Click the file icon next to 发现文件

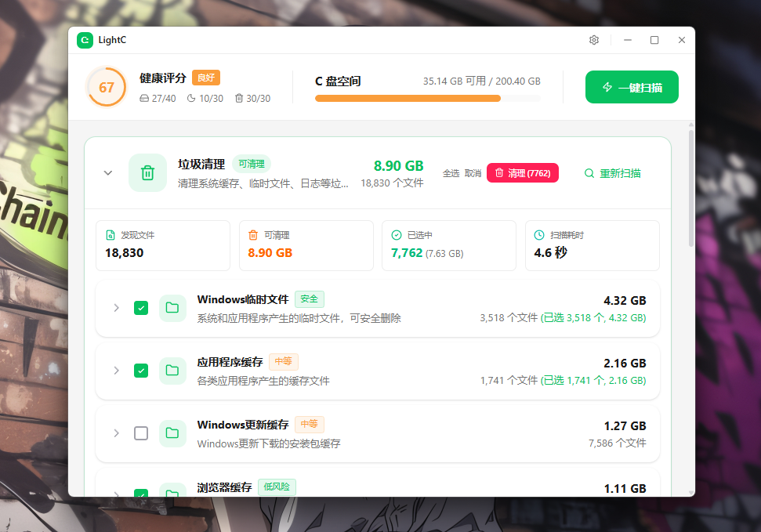[x=111, y=235]
